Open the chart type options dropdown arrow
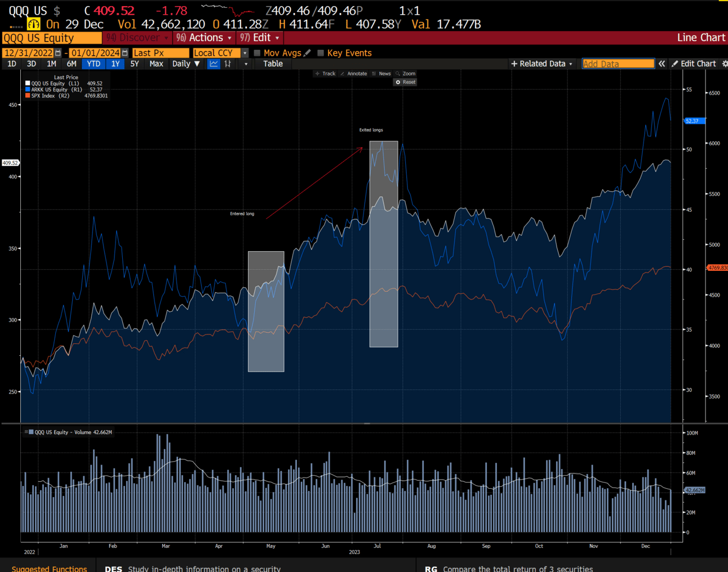Image resolution: width=728 pixels, height=572 pixels. tap(246, 64)
